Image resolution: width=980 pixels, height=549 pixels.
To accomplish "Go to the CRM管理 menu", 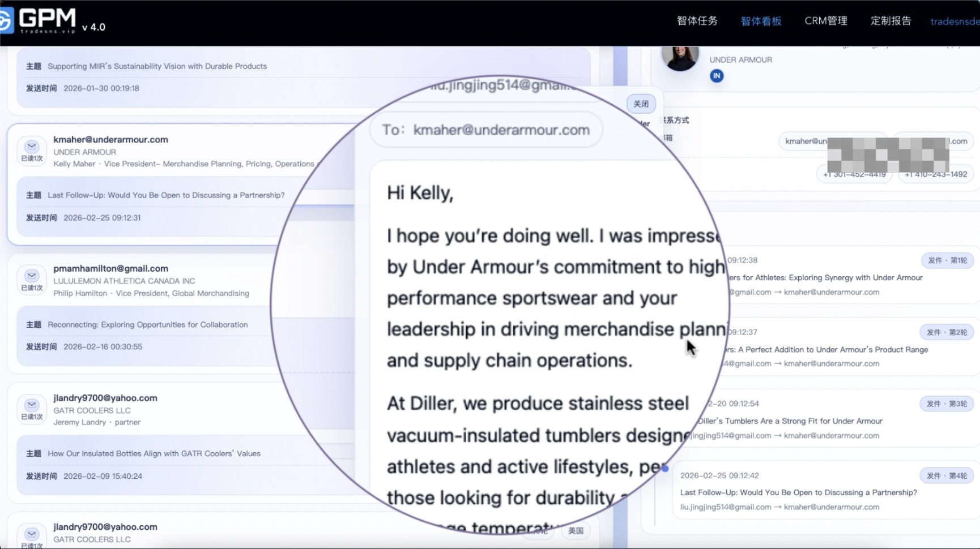I will (x=825, y=21).
